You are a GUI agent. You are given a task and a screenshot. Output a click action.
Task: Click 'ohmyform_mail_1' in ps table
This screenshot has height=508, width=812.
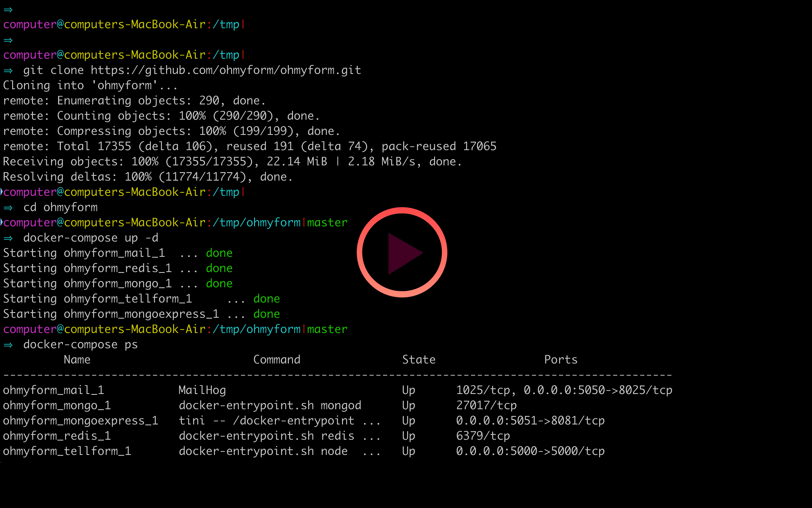pyautogui.click(x=54, y=390)
